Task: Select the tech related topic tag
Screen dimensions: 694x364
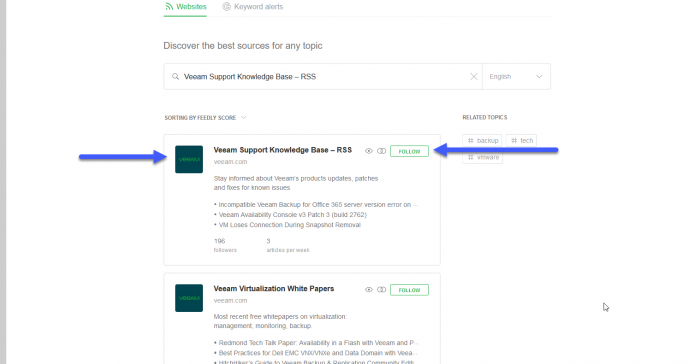Action: pos(521,140)
